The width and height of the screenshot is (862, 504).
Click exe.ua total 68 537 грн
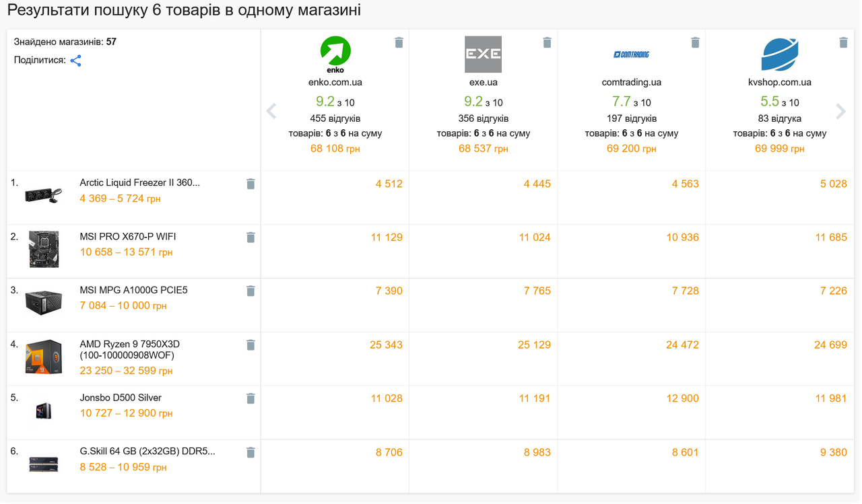pos(484,149)
